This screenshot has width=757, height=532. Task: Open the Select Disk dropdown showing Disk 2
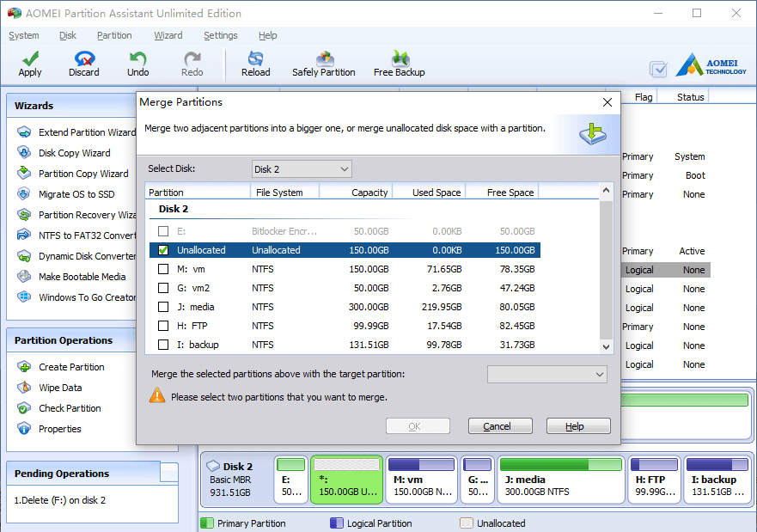302,169
